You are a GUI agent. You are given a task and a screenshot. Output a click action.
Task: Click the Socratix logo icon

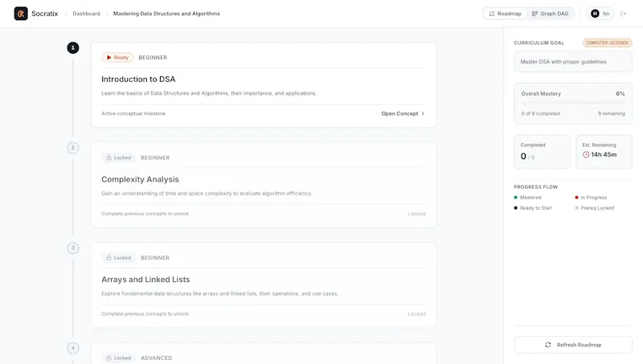(x=21, y=14)
